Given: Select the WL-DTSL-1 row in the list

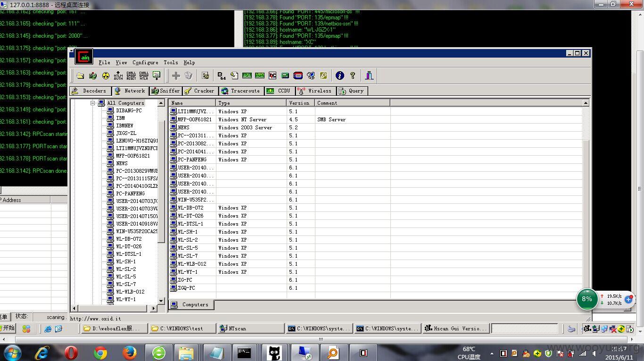Looking at the screenshot, I should pyautogui.click(x=376, y=224).
